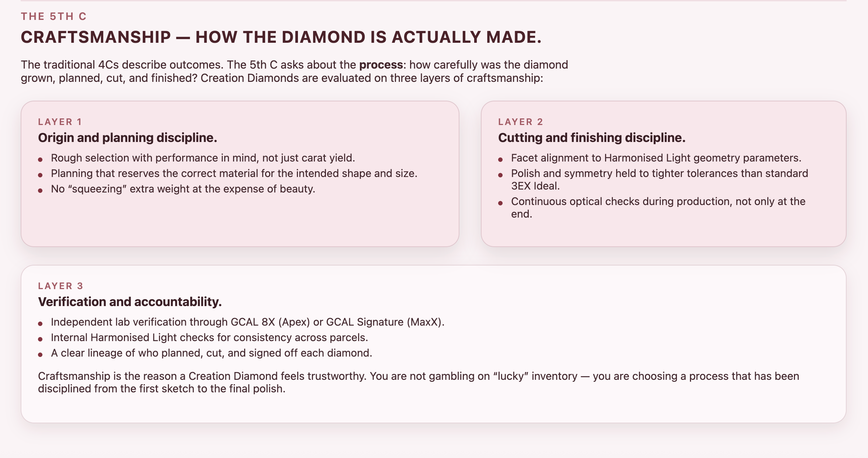This screenshot has width=868, height=458.
Task: Click "Cutting and finishing discipline." heading
Action: point(591,138)
